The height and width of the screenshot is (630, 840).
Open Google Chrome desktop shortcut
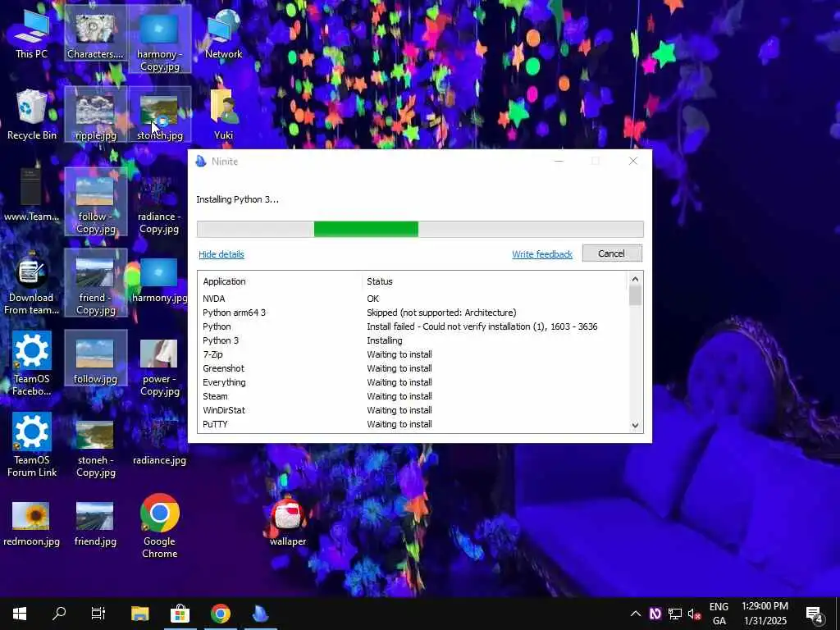tap(159, 526)
